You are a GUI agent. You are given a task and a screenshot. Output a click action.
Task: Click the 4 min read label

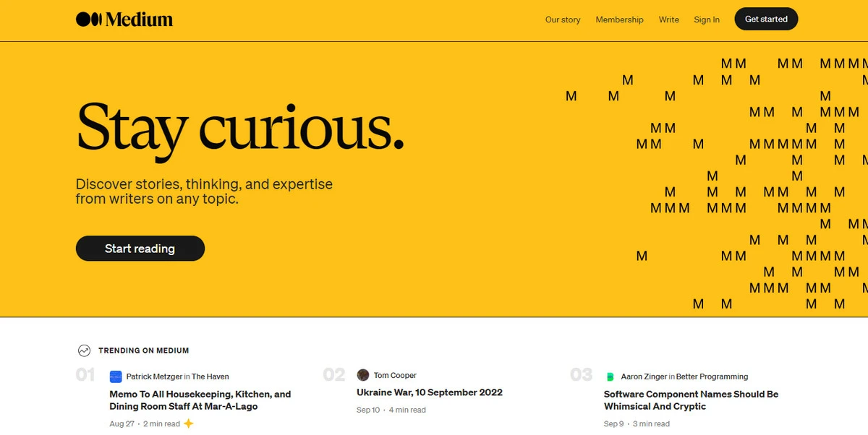pyautogui.click(x=407, y=410)
